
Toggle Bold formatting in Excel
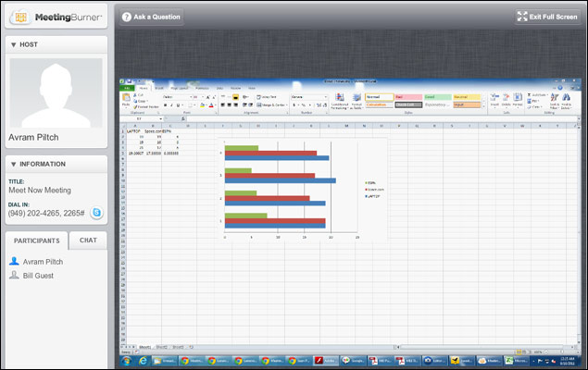(165, 105)
